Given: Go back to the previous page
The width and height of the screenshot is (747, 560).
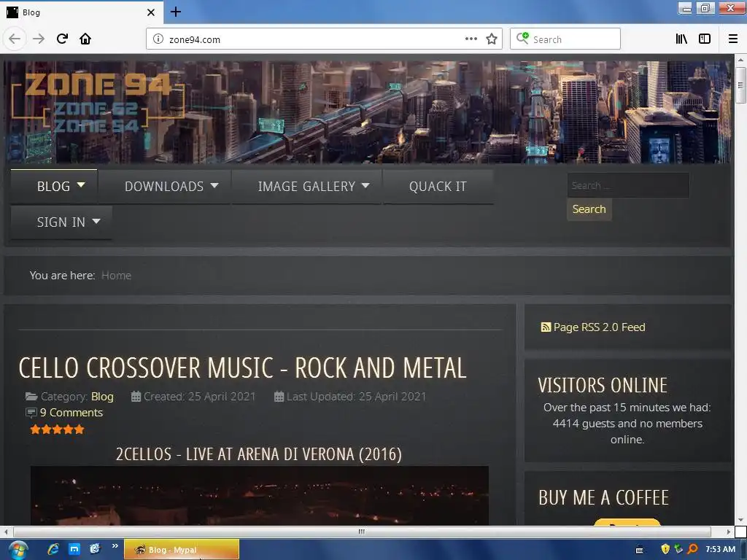Looking at the screenshot, I should click(x=15, y=39).
